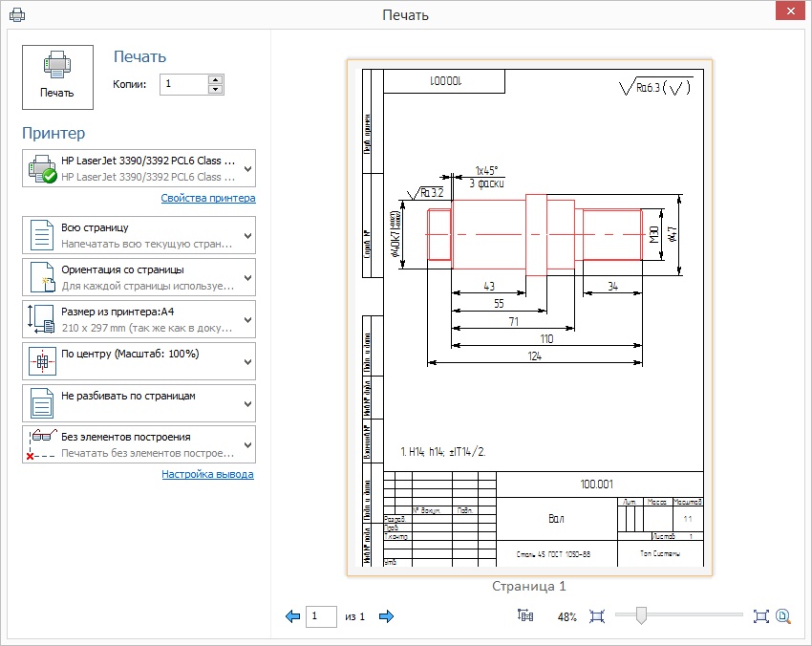Open the 'Ориентация со страницы' dropdown

(139, 277)
